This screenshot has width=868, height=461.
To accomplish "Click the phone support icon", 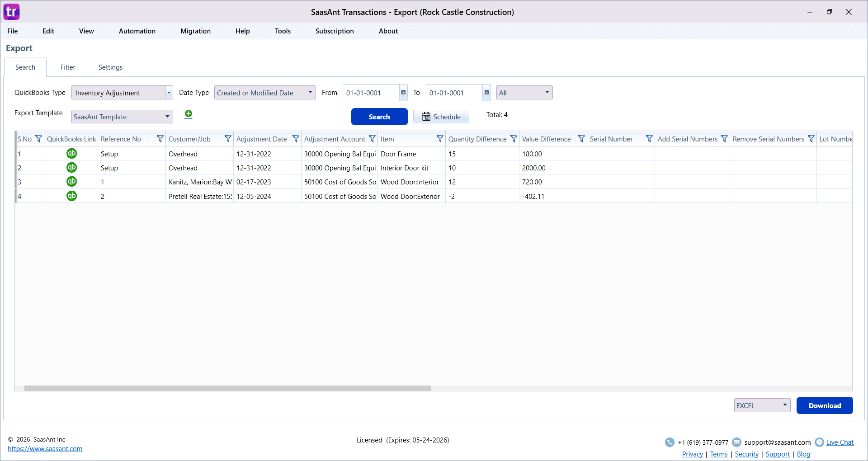I will click(670, 442).
